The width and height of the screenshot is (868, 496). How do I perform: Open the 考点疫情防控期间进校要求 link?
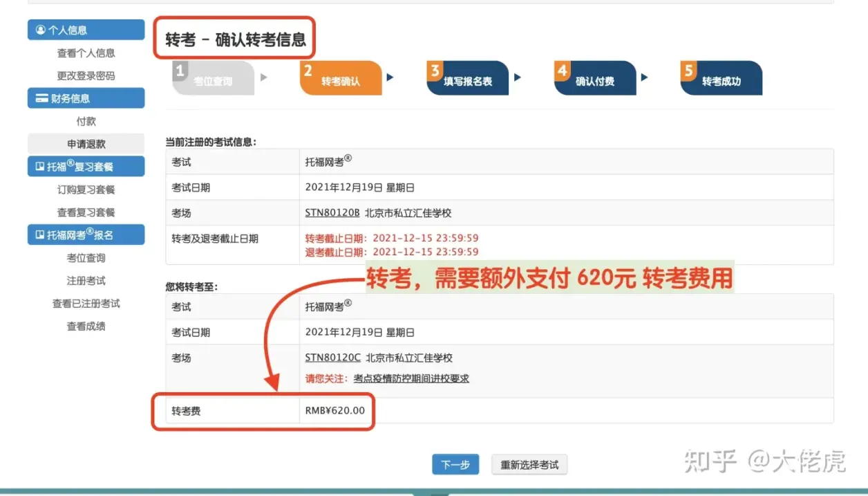[x=411, y=378]
